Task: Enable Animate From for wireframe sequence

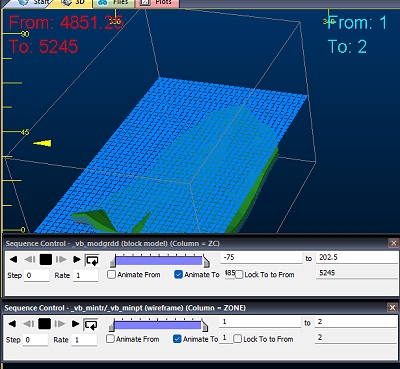Action: tap(110, 339)
